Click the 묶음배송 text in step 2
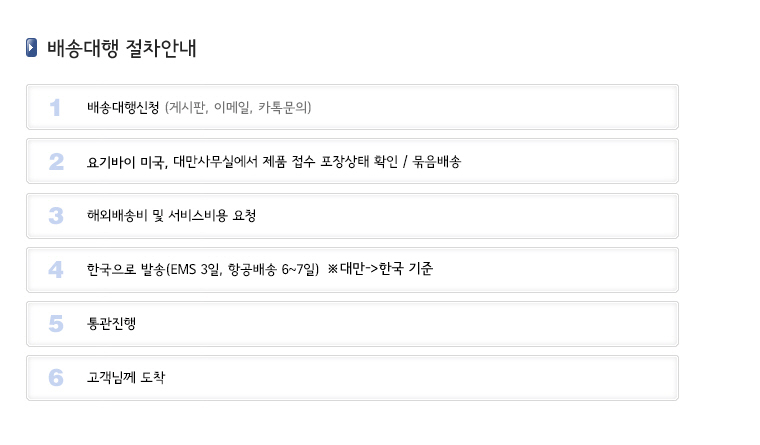The width and height of the screenshot is (760, 445). click(x=437, y=161)
